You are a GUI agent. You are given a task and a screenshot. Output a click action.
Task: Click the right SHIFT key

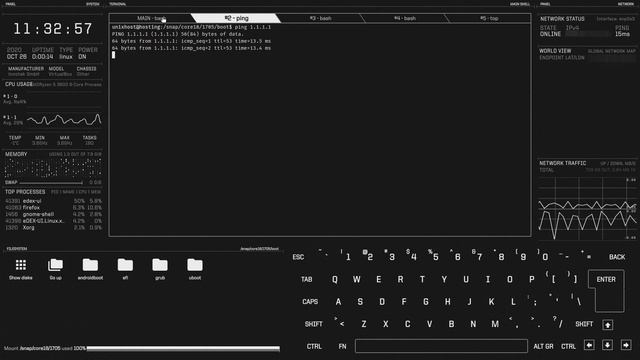[x=584, y=324]
